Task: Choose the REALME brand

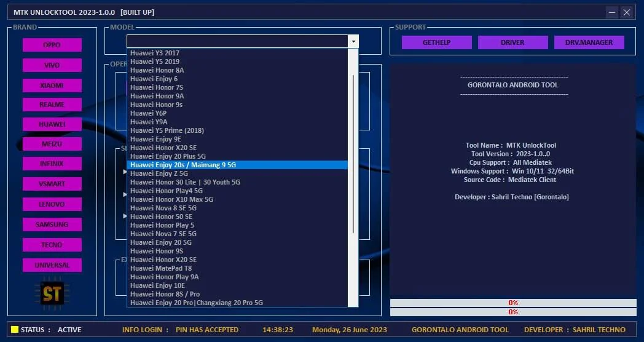Action: (52, 105)
